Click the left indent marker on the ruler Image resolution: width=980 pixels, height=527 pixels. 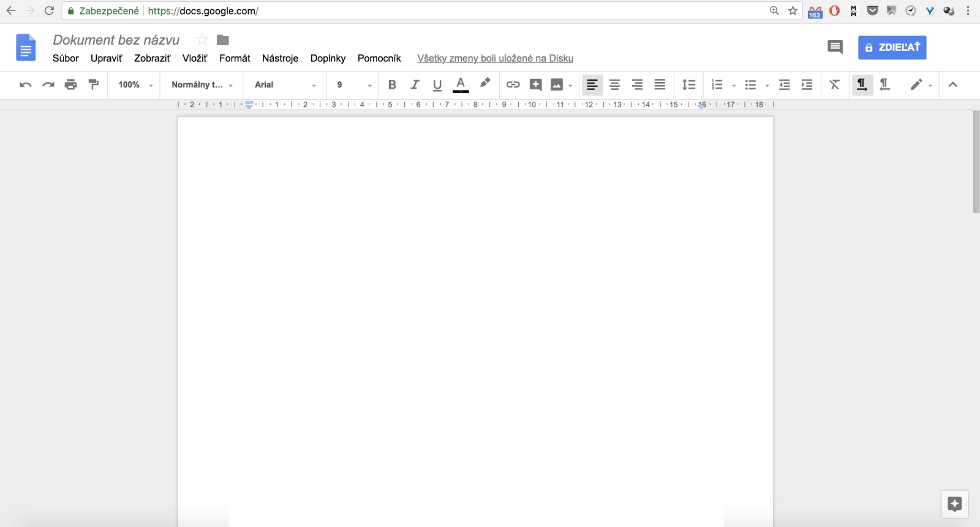249,105
